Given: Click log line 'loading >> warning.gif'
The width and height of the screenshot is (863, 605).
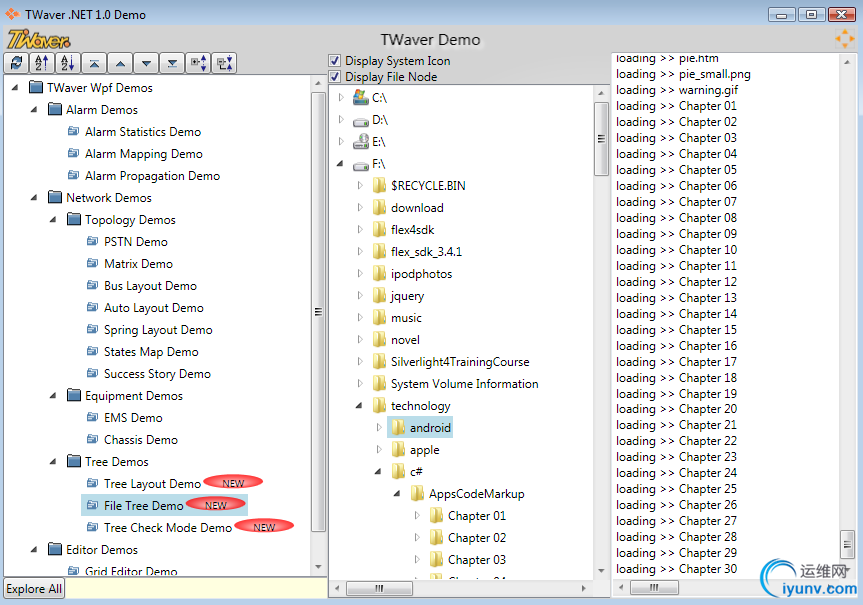Looking at the screenshot, I should point(677,90).
